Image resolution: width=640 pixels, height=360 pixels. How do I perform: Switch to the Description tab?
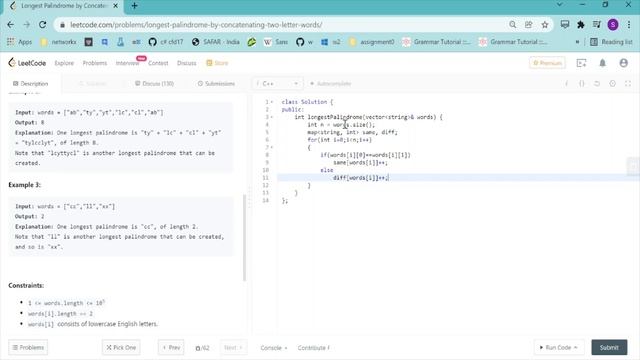tap(31, 83)
